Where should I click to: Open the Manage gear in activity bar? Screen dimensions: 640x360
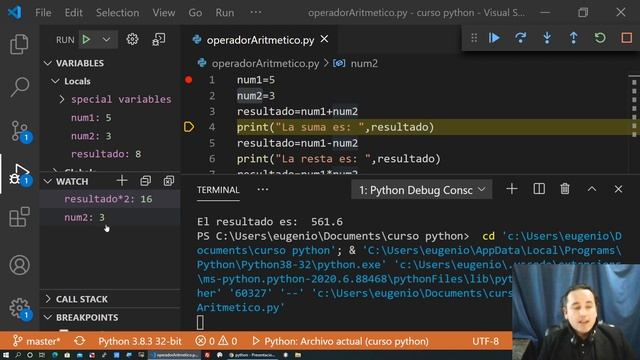(19, 308)
